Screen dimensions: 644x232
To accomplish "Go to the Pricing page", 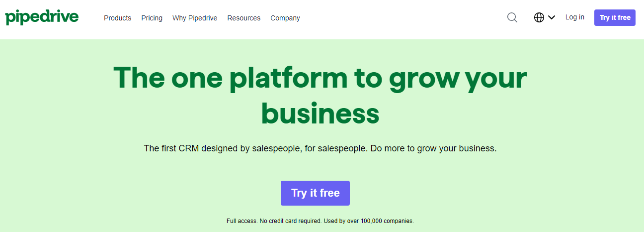I will point(152,18).
